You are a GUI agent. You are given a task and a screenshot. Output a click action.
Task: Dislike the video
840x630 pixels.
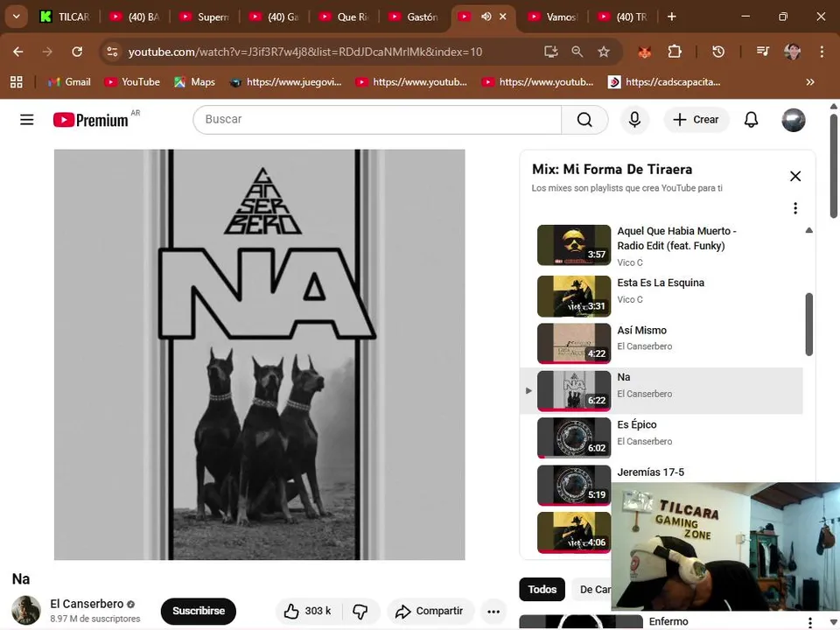360,611
